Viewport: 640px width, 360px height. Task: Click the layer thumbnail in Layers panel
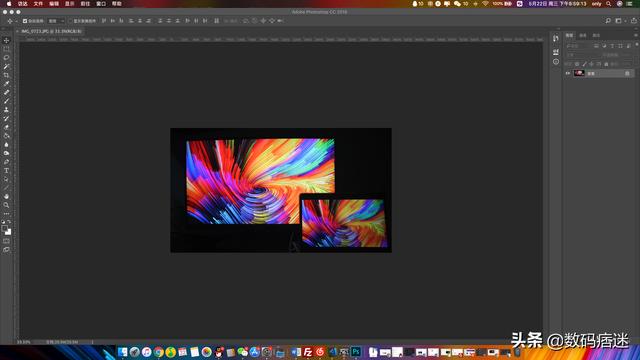(579, 73)
